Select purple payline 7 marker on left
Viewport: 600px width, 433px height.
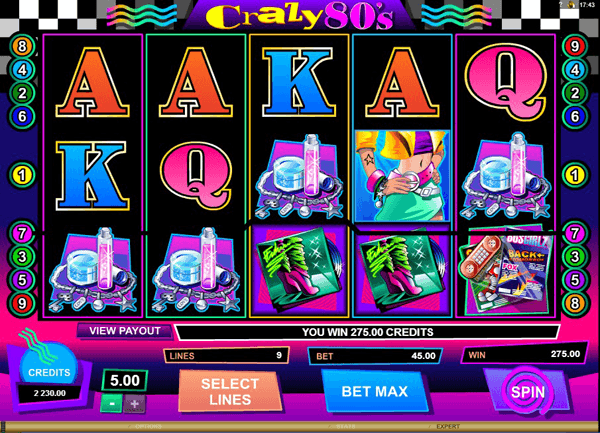tap(22, 233)
